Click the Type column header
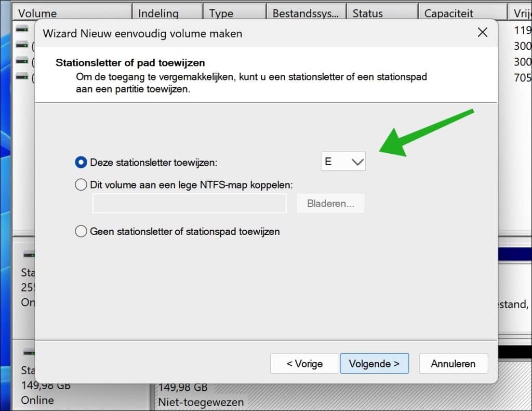The height and width of the screenshot is (411, 532). click(234, 14)
